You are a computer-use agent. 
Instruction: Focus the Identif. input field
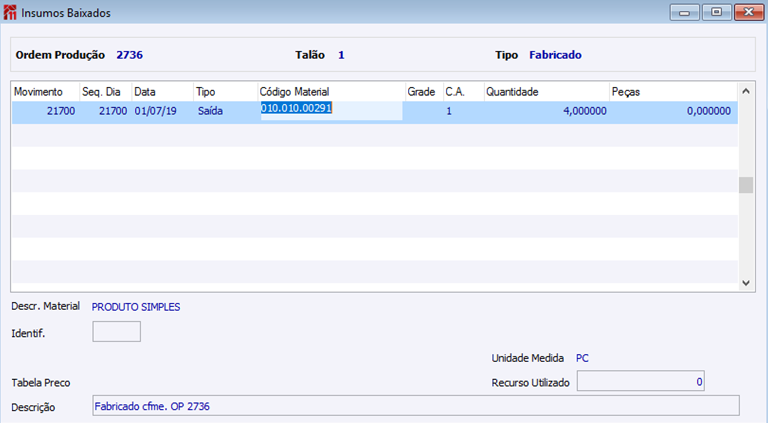[117, 331]
